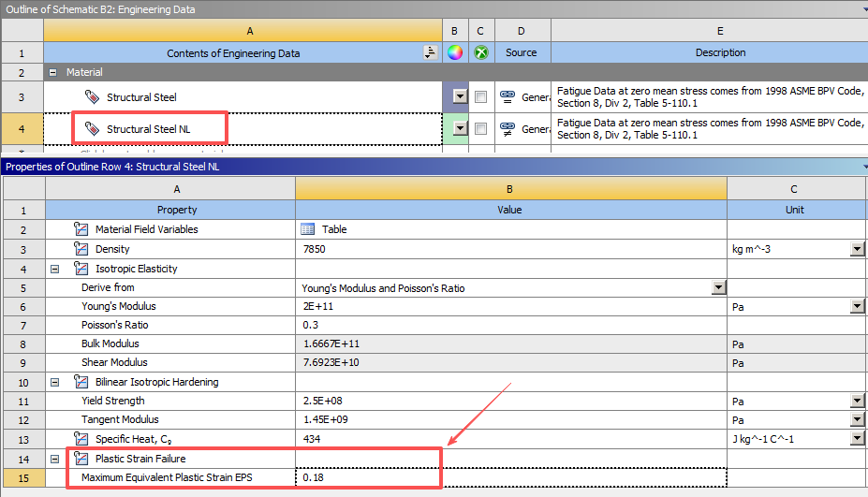The width and height of the screenshot is (868, 497).
Task: Select the Structural Steel NL material name
Action: pos(148,129)
